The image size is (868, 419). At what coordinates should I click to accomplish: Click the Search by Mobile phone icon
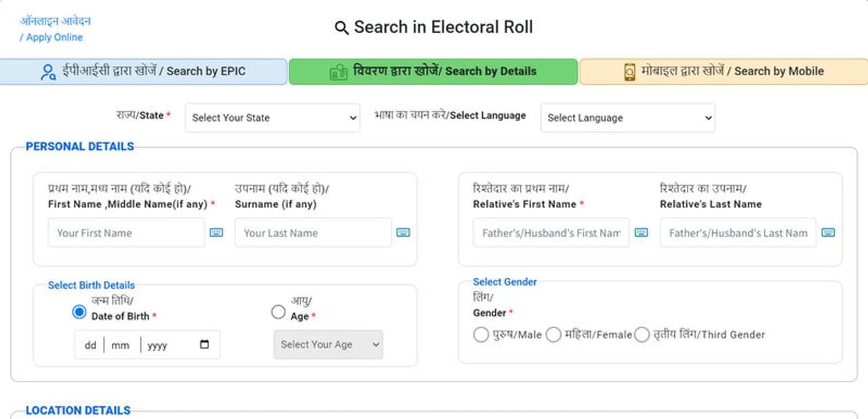629,72
